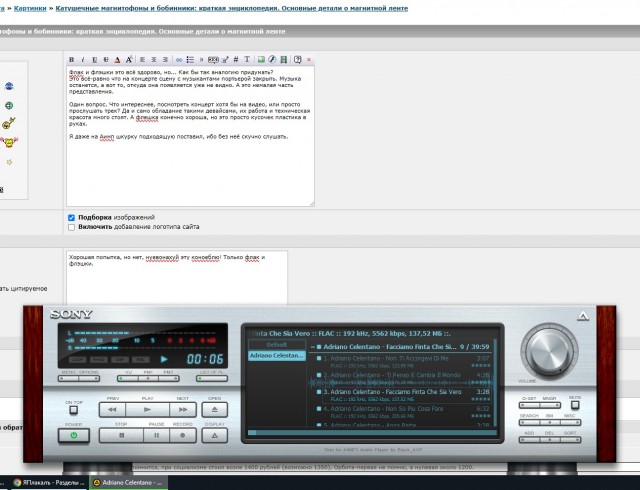Click red X icon in editor toolbar
The height and width of the screenshot is (490, 640).
(309, 60)
